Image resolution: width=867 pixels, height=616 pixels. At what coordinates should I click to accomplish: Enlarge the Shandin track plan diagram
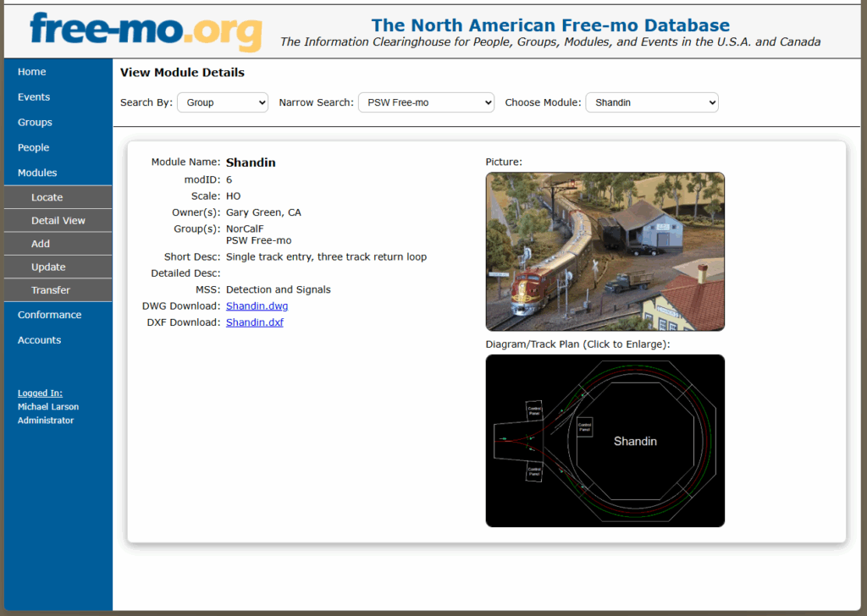pos(605,440)
